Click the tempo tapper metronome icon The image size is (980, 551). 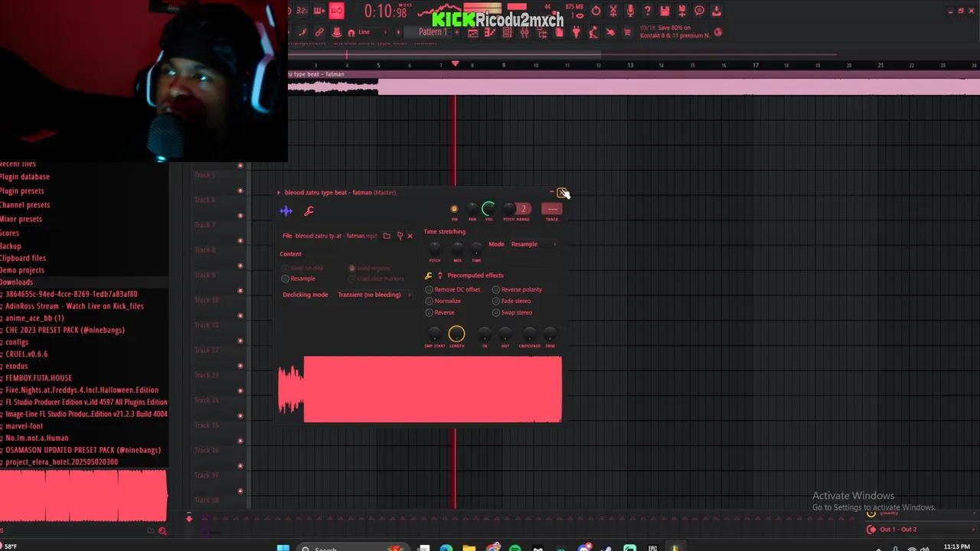(593, 33)
